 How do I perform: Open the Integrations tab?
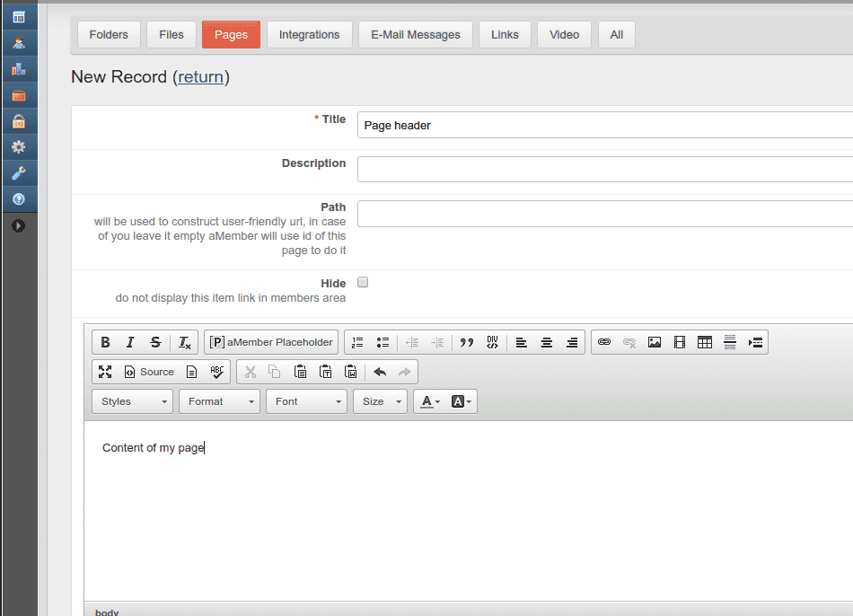pyautogui.click(x=310, y=35)
